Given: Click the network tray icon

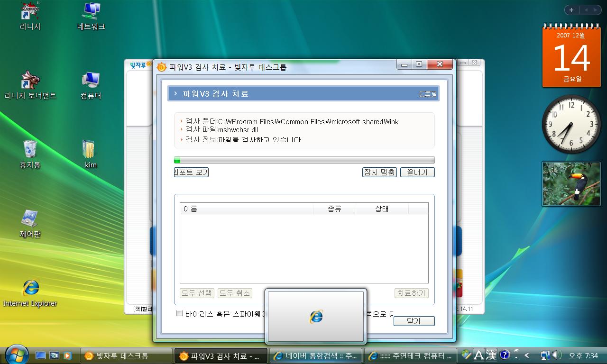Looking at the screenshot, I should coord(545,355).
